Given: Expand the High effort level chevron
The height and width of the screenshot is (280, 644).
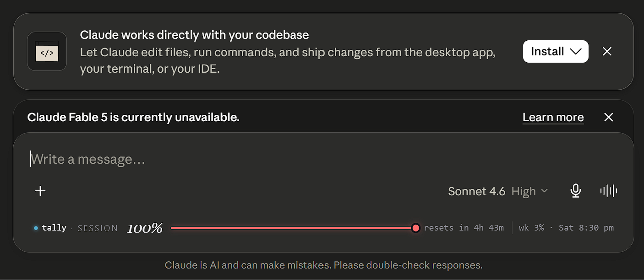Looking at the screenshot, I should pos(545,191).
